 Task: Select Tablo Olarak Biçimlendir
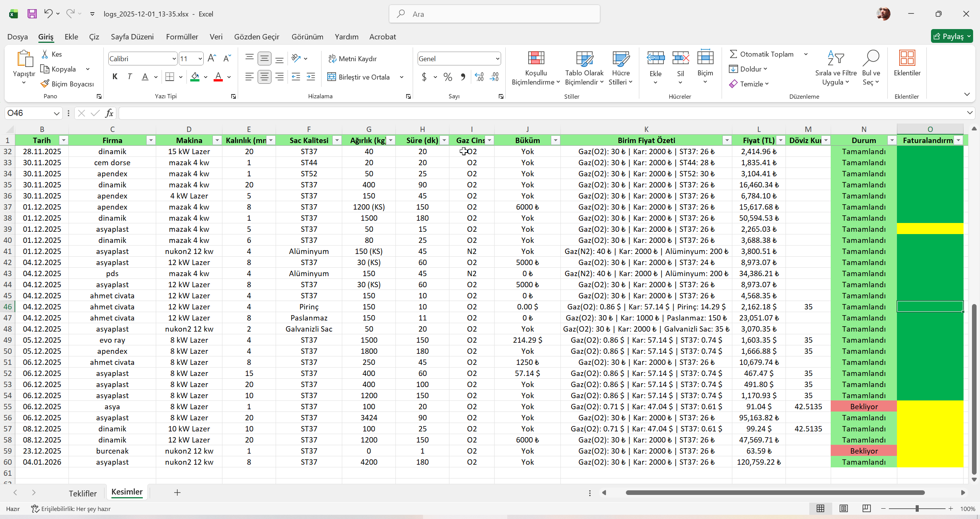coord(583,69)
